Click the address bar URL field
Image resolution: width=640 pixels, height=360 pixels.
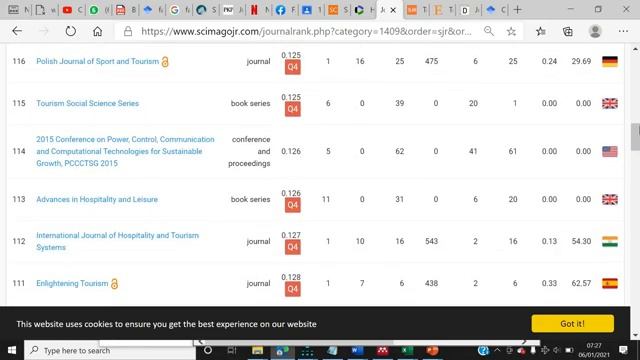coord(306,31)
